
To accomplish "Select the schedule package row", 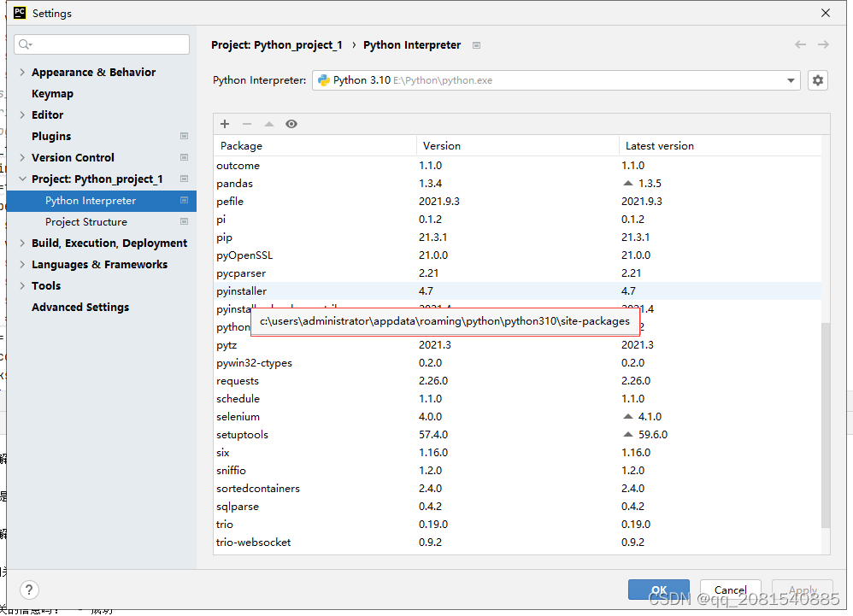I will pos(517,398).
